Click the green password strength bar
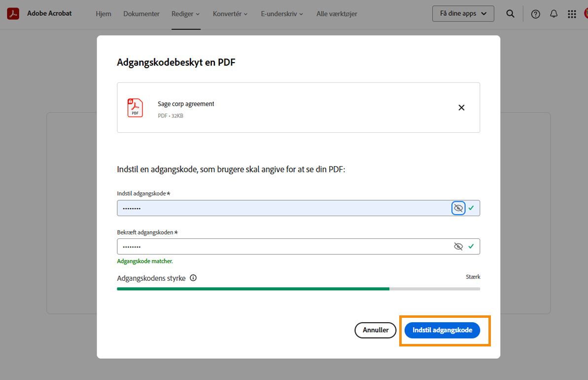The height and width of the screenshot is (380, 588). [252, 289]
